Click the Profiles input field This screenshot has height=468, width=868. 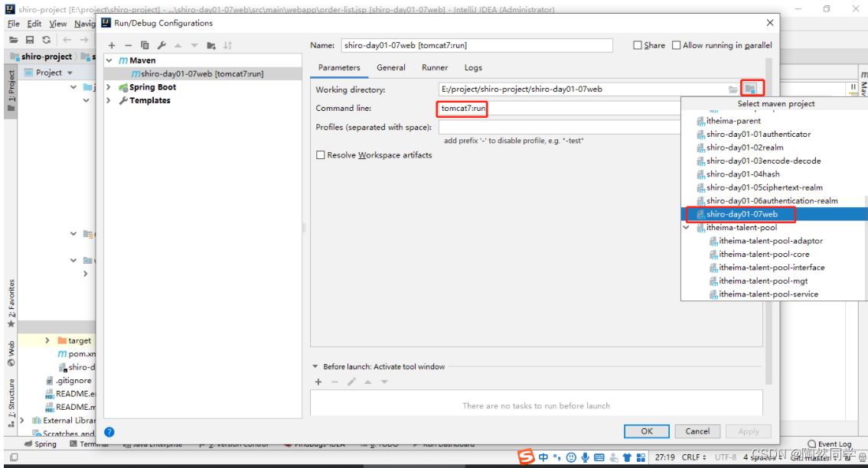coord(559,127)
